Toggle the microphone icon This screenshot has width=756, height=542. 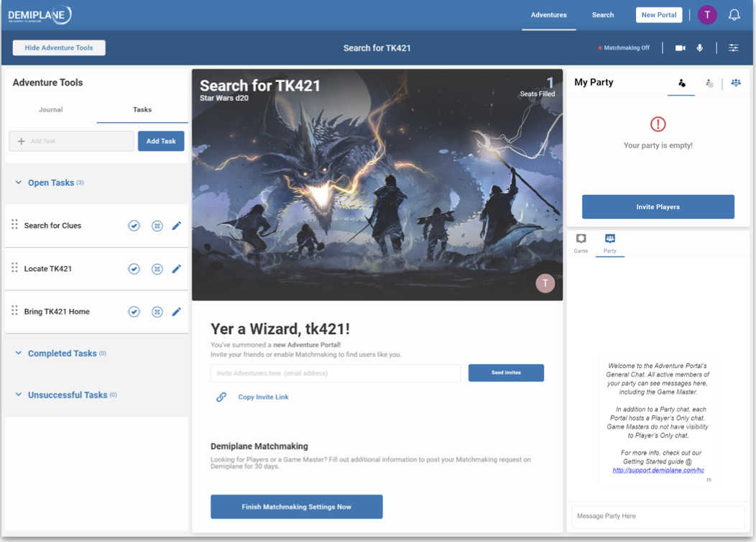[x=700, y=47]
